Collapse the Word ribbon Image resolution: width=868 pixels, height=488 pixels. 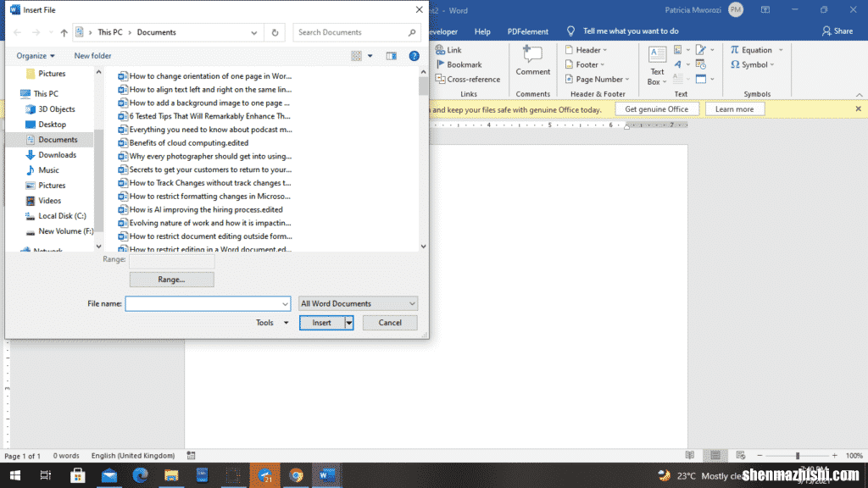(x=859, y=95)
